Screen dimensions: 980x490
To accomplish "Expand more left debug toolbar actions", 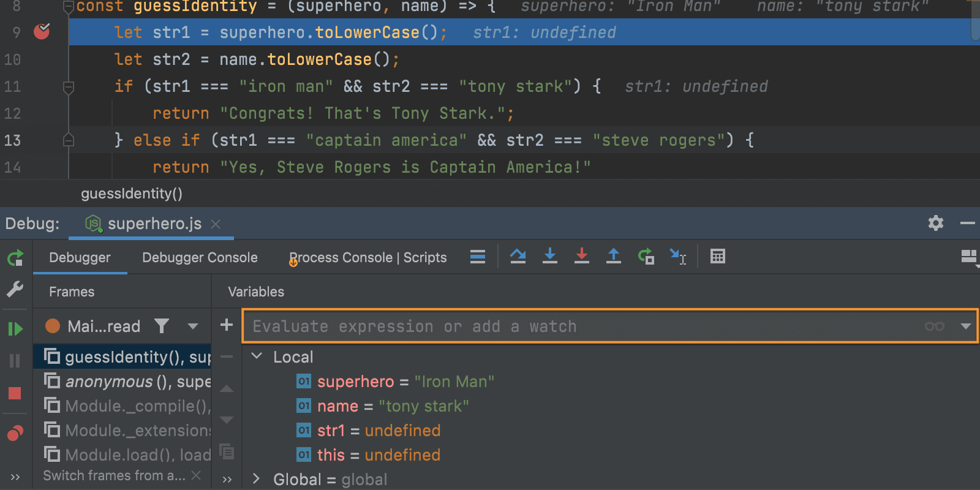I will pyautogui.click(x=15, y=477).
